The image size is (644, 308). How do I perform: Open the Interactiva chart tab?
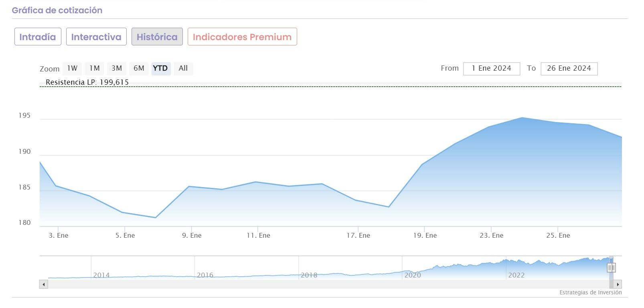tap(96, 37)
